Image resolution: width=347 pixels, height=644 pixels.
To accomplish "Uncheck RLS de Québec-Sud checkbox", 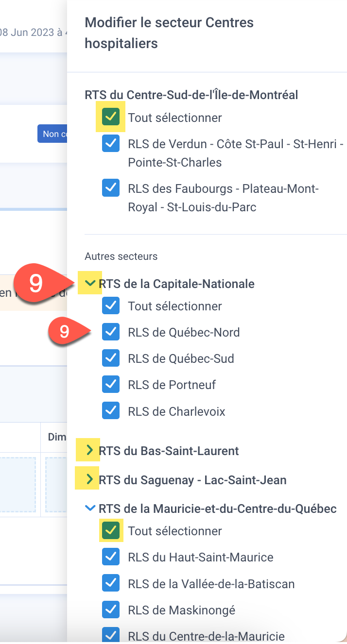I will [x=111, y=358].
